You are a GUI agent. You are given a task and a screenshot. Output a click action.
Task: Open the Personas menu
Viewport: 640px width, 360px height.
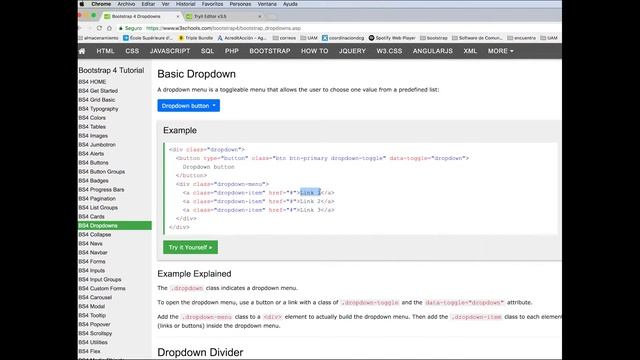pyautogui.click(x=240, y=4)
